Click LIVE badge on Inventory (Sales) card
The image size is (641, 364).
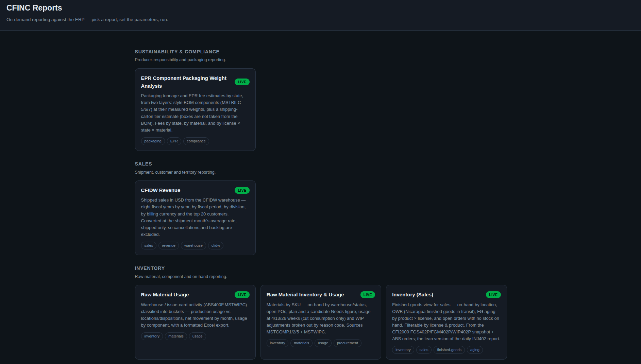coord(493,295)
